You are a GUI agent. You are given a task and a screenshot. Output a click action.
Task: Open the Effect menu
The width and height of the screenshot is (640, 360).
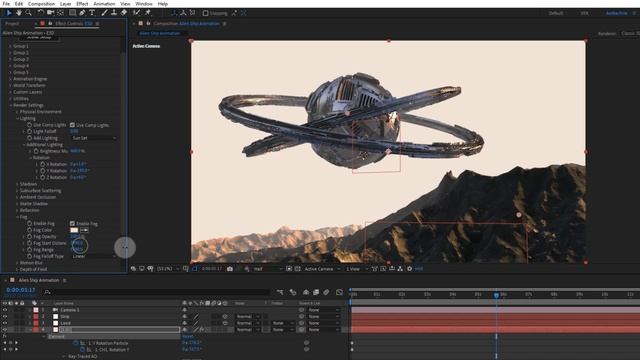coord(82,4)
